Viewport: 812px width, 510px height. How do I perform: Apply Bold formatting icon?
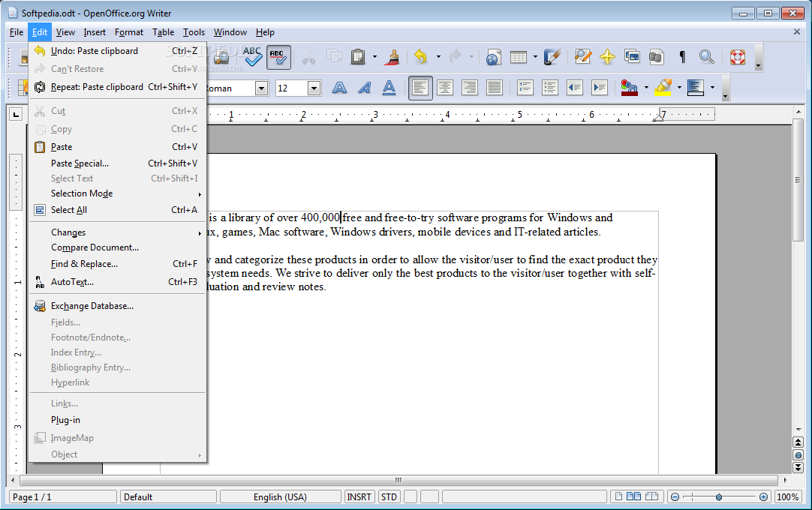point(339,88)
